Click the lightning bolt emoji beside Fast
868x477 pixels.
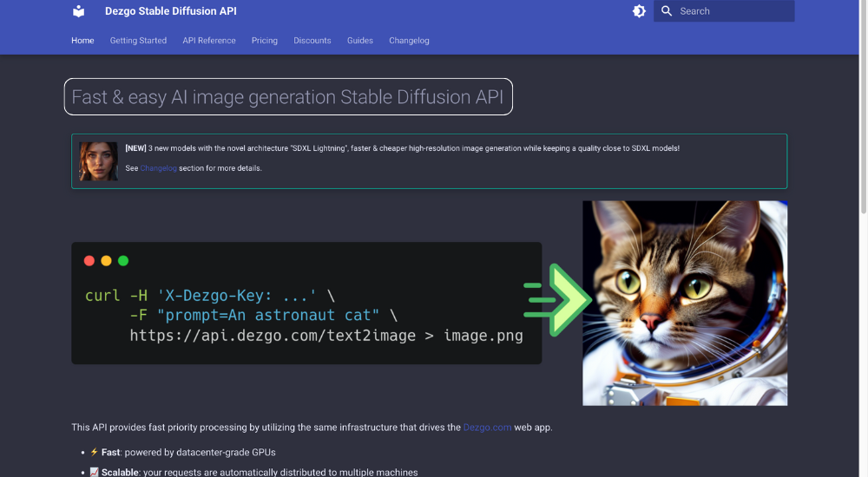[x=94, y=452]
